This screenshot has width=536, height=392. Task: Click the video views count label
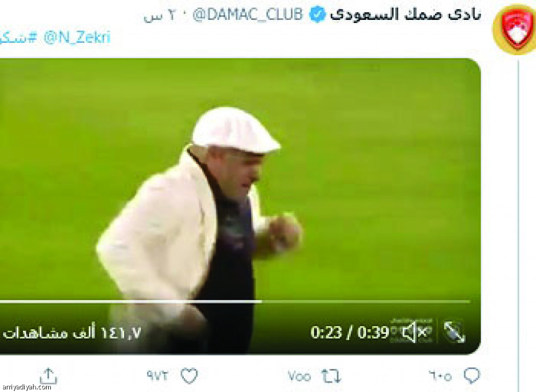click(x=72, y=332)
